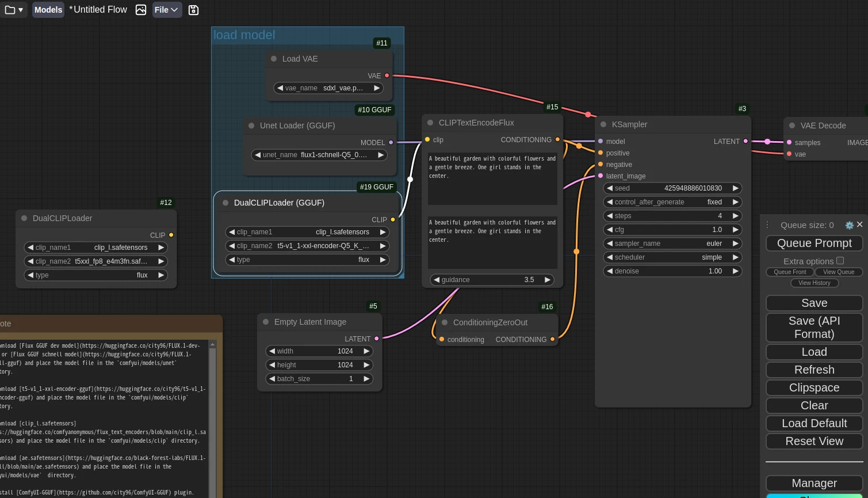Collapse the Load VAE node via its dot
The width and height of the screenshot is (868, 498).
point(274,59)
